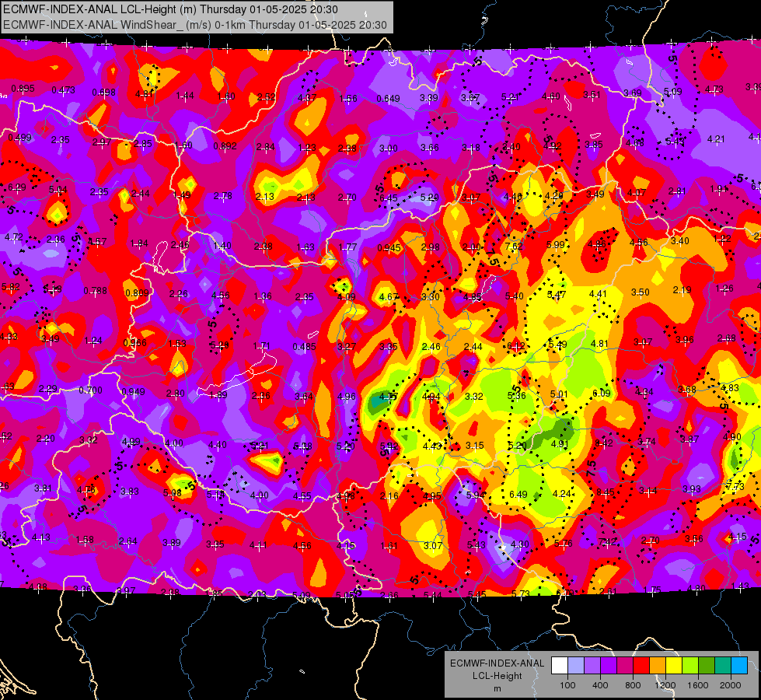Screen dimensions: 761x700
Task: Click the wind shear value "0.700"
Action: pos(90,390)
